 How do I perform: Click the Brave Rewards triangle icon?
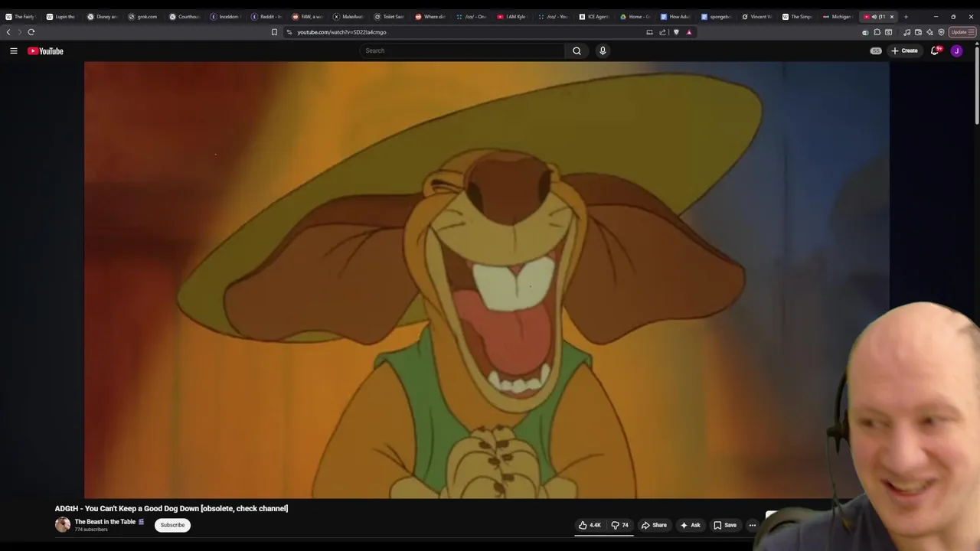(689, 32)
